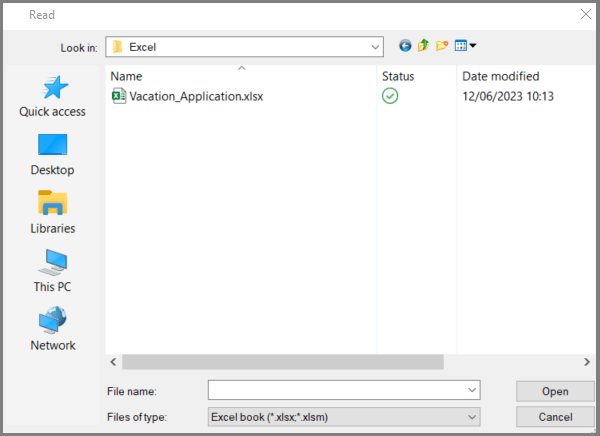Viewport: 600px width, 436px height.
Task: Click into the File name text field
Action: click(x=336, y=390)
